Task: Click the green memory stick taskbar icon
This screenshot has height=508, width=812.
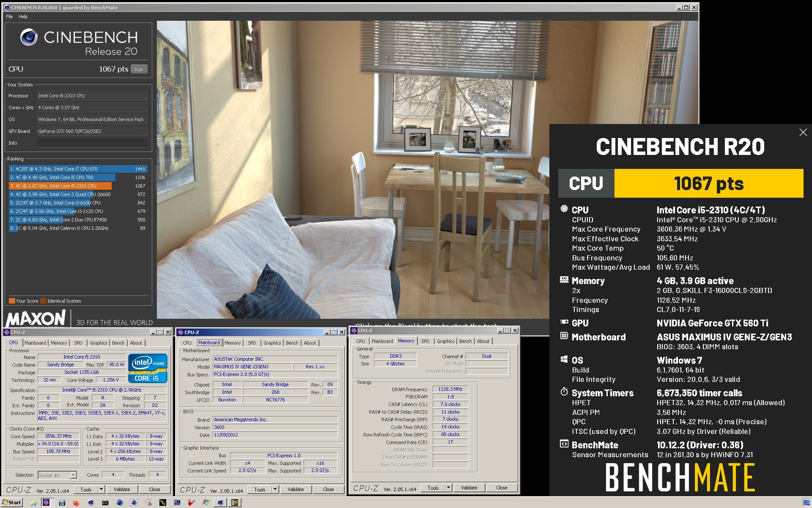Action: pos(163,502)
